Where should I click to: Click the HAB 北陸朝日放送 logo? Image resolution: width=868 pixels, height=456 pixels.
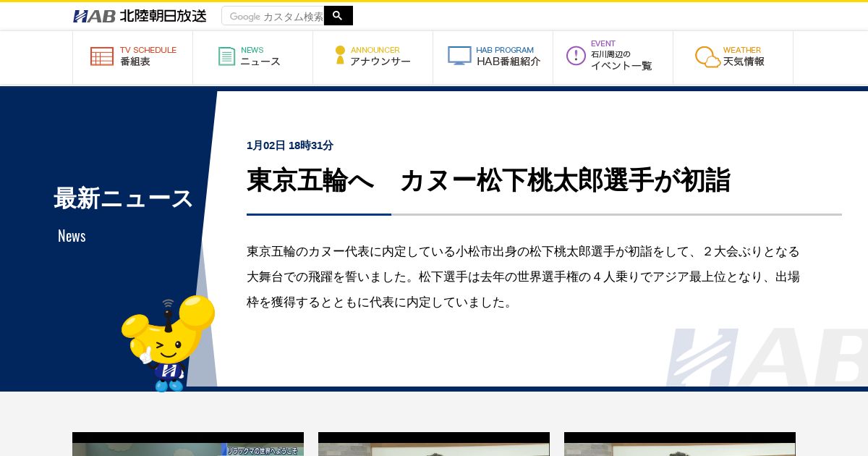pos(140,16)
